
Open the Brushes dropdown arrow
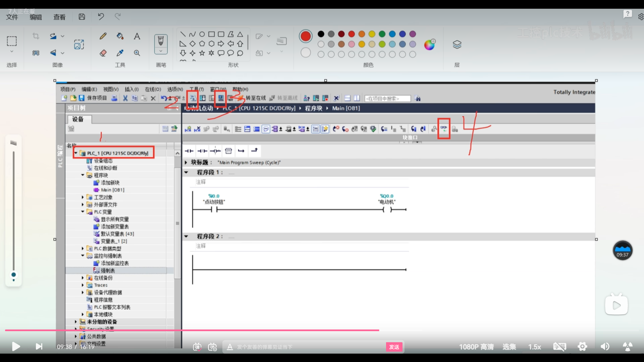click(x=161, y=51)
